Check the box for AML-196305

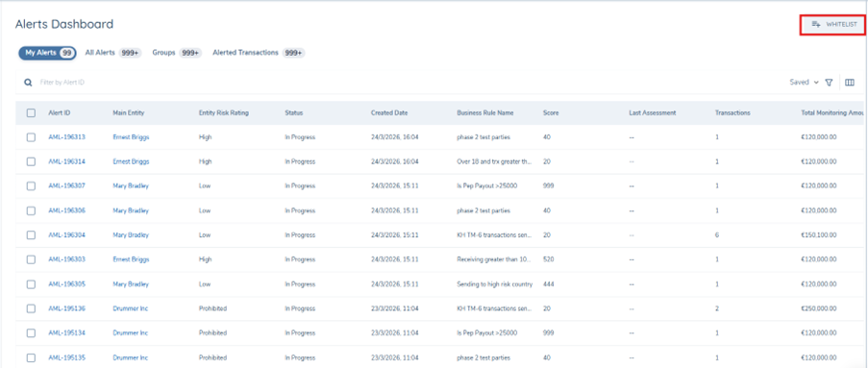[x=31, y=284]
